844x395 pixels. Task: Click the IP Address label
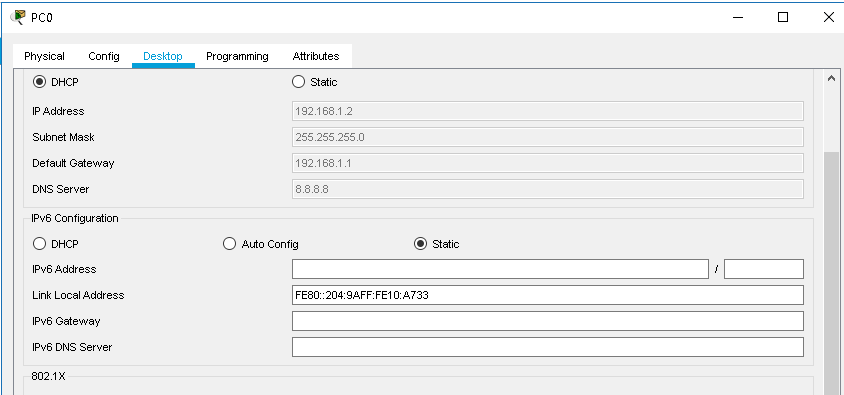click(58, 111)
